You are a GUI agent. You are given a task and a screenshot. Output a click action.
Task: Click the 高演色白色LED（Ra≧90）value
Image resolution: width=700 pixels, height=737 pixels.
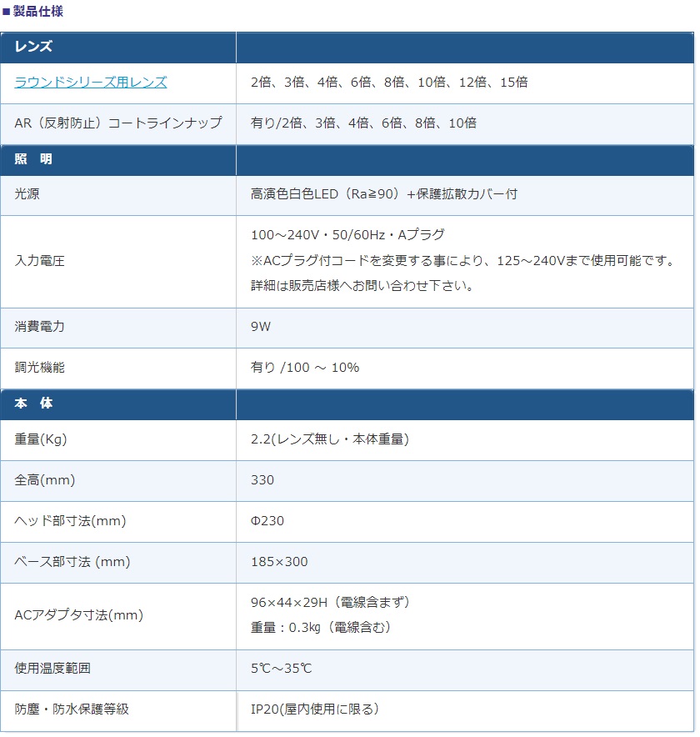(x=384, y=194)
